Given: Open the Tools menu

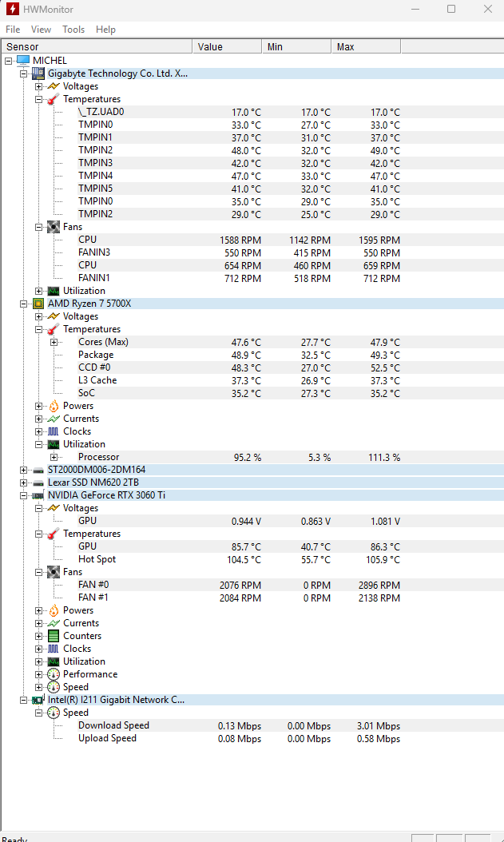Looking at the screenshot, I should click(x=73, y=30).
